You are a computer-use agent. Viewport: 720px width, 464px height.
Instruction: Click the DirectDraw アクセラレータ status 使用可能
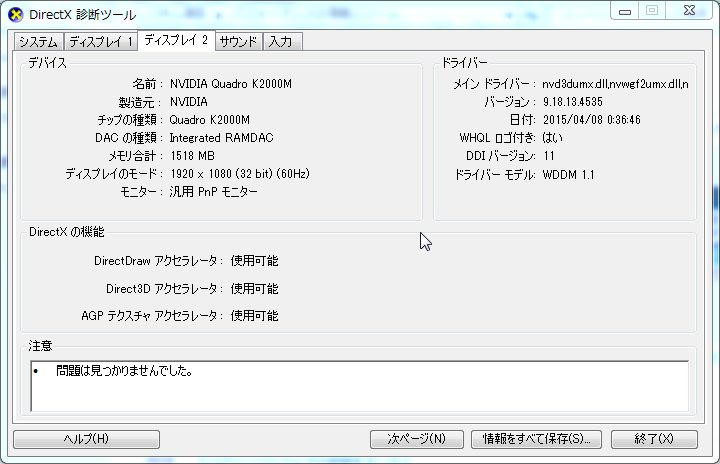point(254,261)
